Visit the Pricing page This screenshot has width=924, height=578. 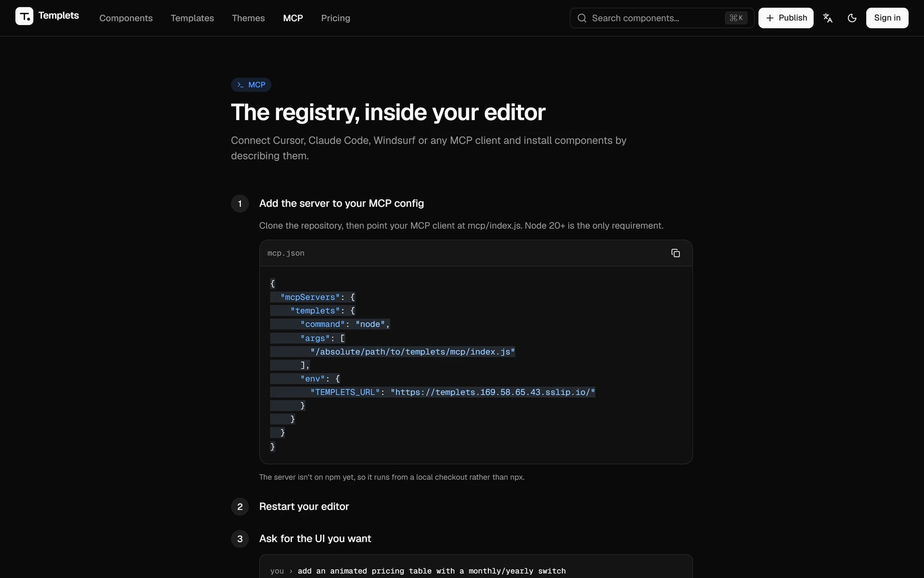coord(335,18)
